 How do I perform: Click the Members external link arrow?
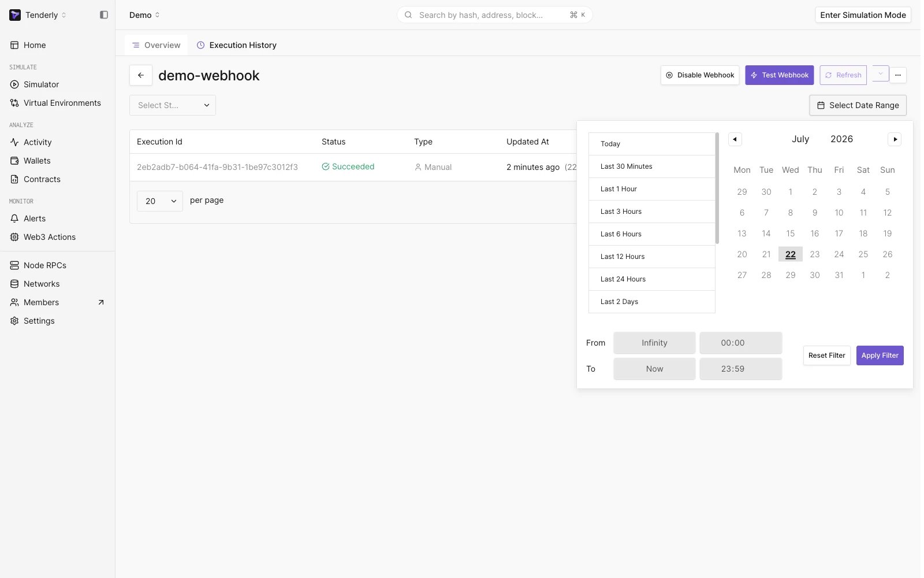(x=101, y=302)
